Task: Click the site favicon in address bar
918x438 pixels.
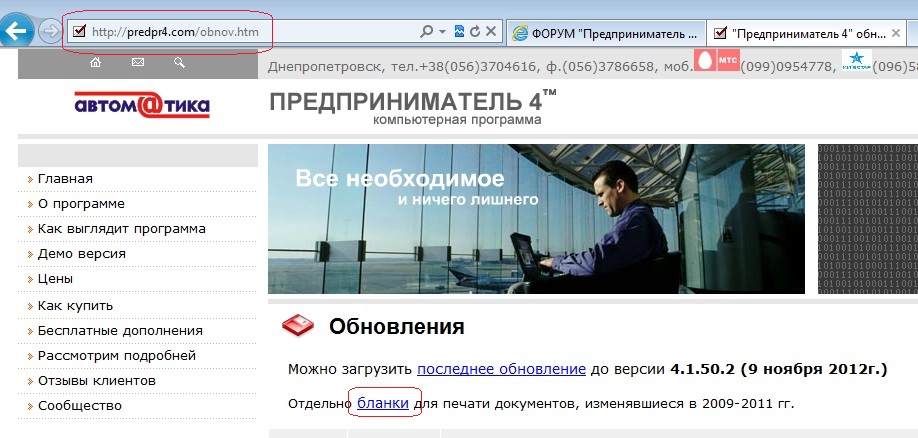Action: tap(79, 32)
